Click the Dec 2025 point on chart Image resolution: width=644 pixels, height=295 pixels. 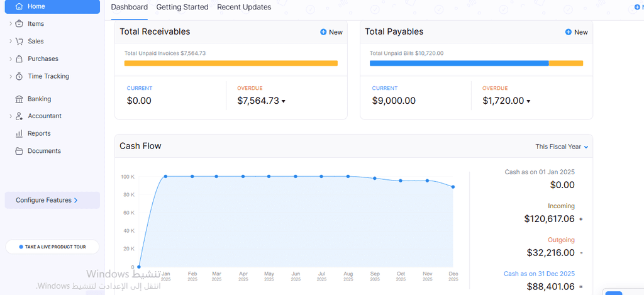[453, 187]
